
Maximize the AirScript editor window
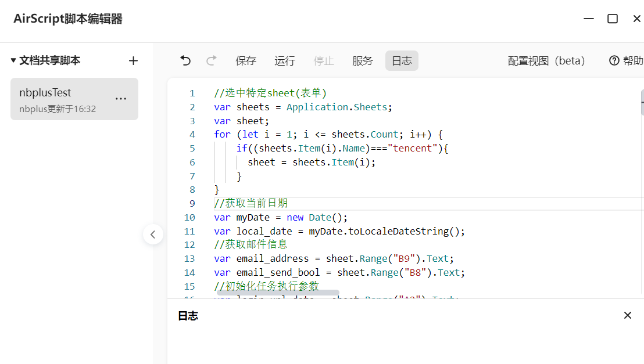tap(612, 19)
